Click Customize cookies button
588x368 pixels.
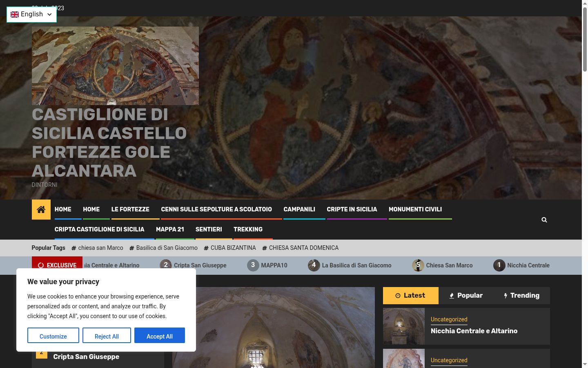(x=53, y=336)
